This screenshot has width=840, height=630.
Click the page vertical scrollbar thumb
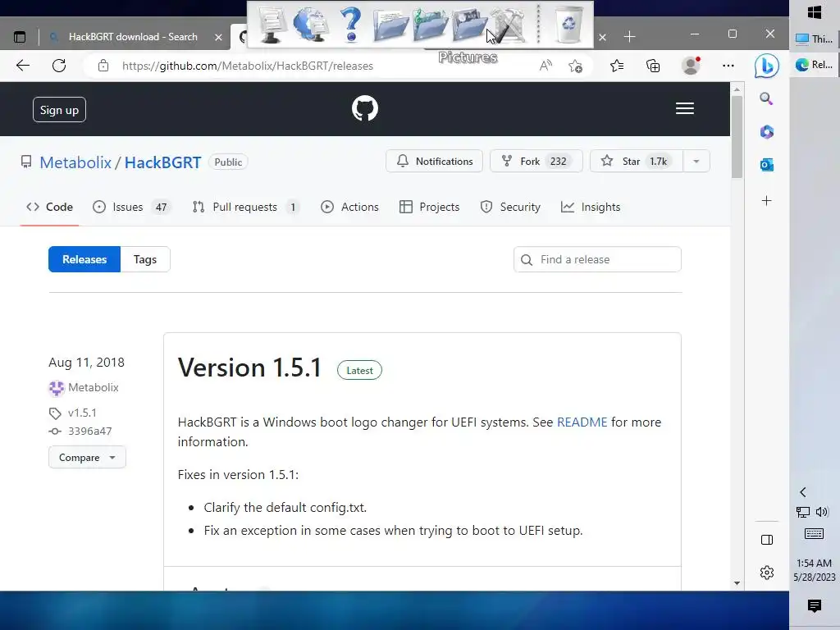(x=737, y=137)
